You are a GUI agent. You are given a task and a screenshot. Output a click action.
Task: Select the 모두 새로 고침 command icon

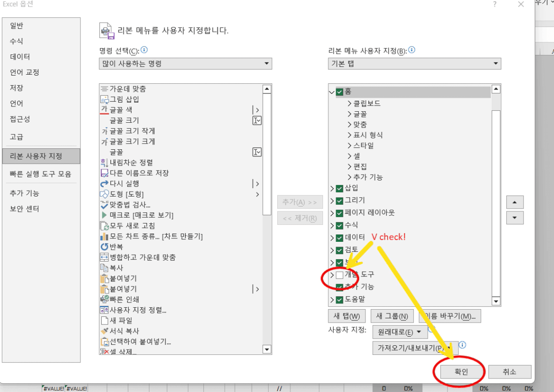coord(104,226)
